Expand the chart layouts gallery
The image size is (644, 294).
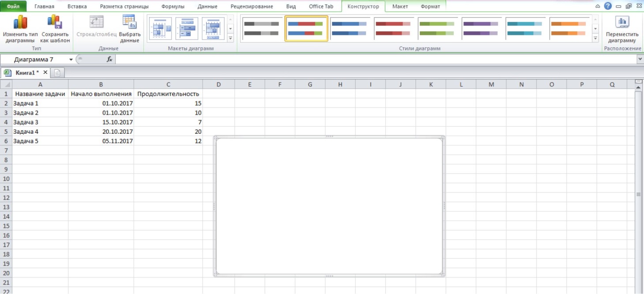tap(230, 38)
